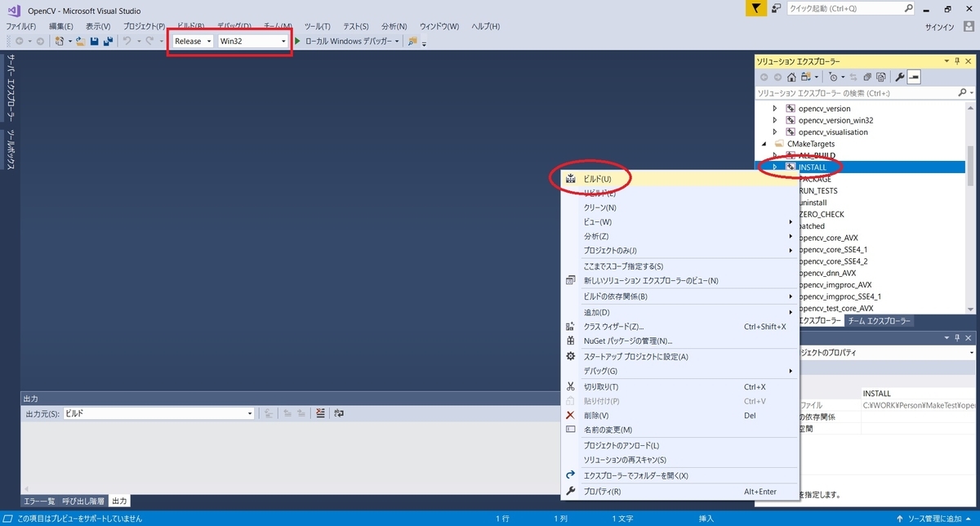The height and width of the screenshot is (526, 980).
Task: Toggle Solution Explorer preview selected items button
Action: (x=914, y=78)
